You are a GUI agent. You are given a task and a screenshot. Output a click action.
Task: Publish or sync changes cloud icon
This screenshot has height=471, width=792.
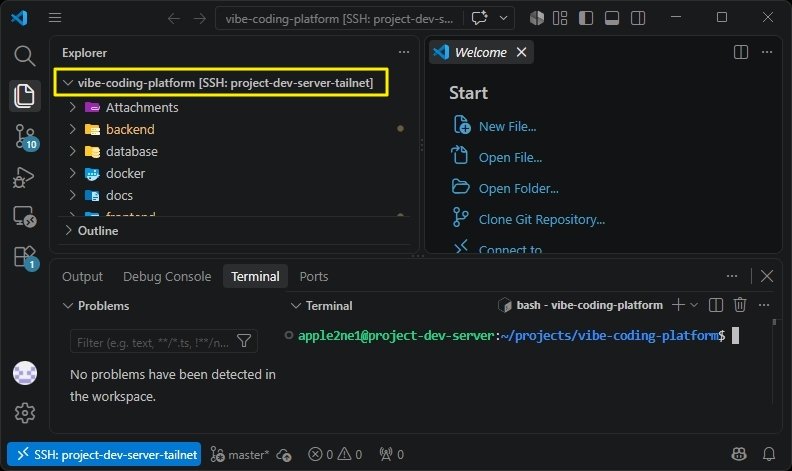pyautogui.click(x=284, y=455)
